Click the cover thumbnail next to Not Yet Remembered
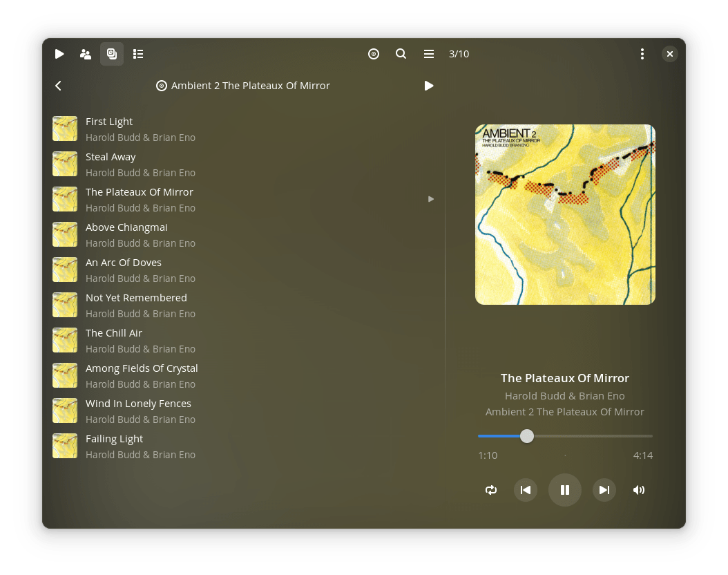The width and height of the screenshot is (728, 575). click(x=65, y=305)
